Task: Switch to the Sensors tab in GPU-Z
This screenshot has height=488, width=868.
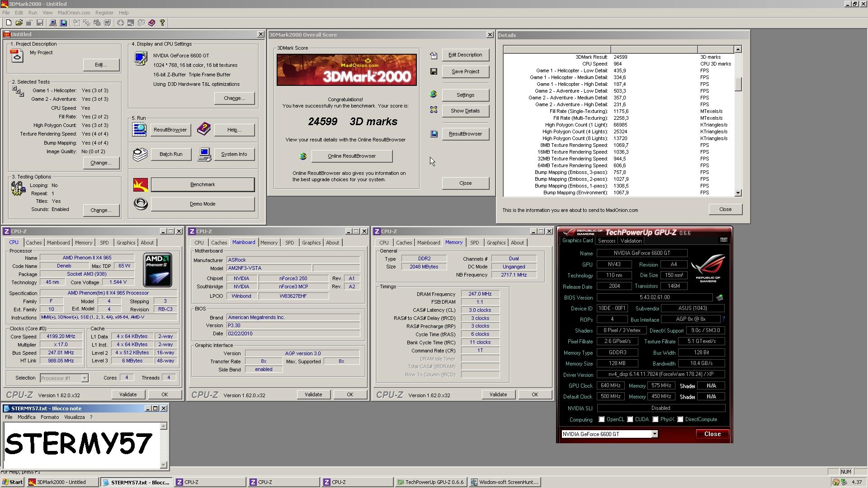Action: [x=606, y=241]
